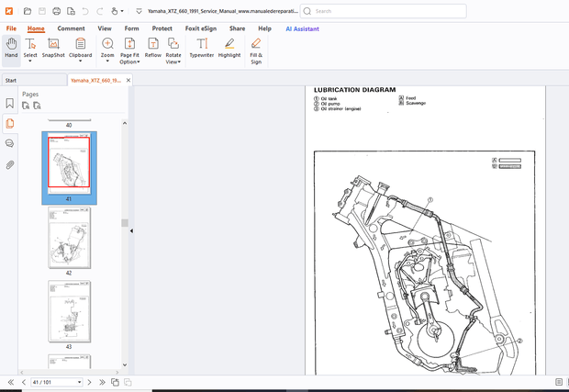Close the Yamaha_XTZ_660 document tab
Screen dimensions: 569x392
tap(128, 80)
